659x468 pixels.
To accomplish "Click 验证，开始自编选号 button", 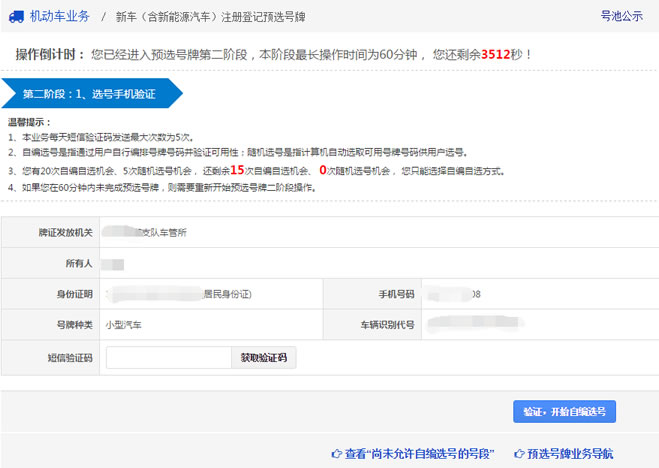I will (x=563, y=411).
